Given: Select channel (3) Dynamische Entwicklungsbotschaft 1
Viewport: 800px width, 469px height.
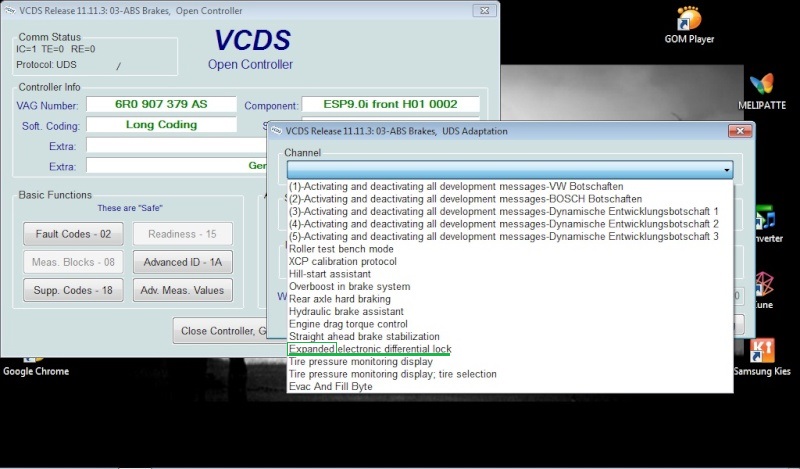Looking at the screenshot, I should (510, 211).
